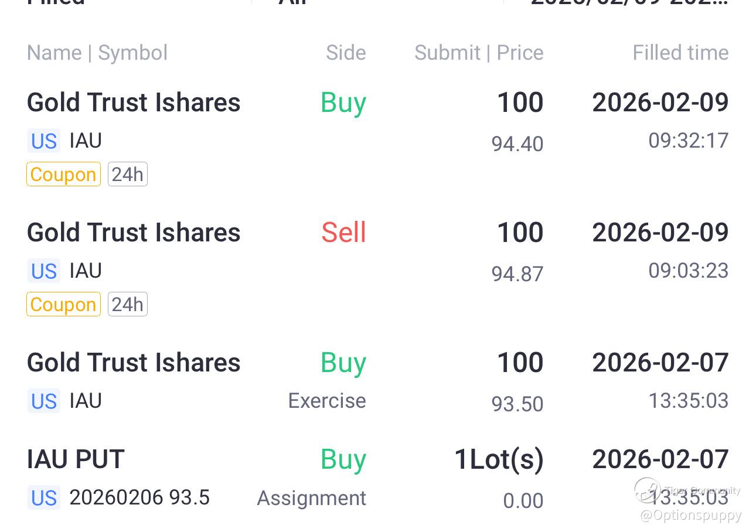Viewport: 756px width, 532px height.
Task: Open the All filter dropdown
Action: point(293,2)
